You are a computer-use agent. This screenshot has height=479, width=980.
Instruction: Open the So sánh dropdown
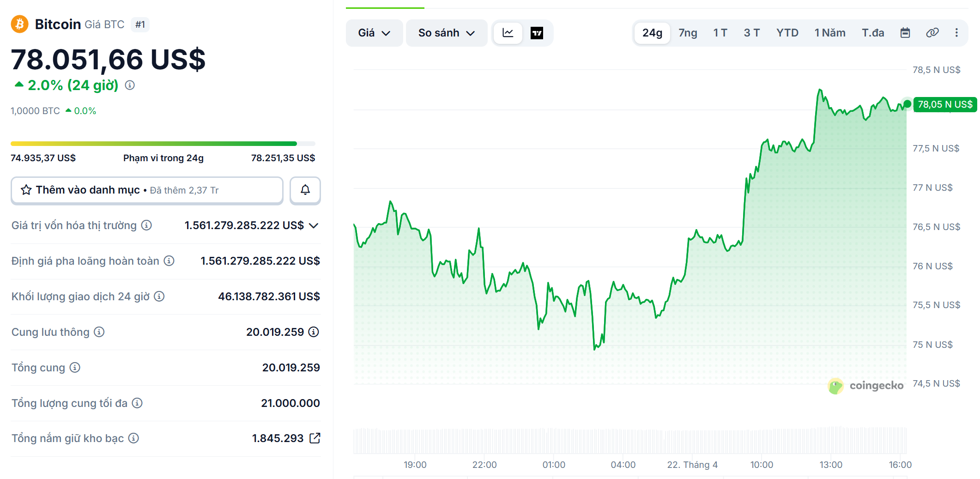tap(446, 33)
